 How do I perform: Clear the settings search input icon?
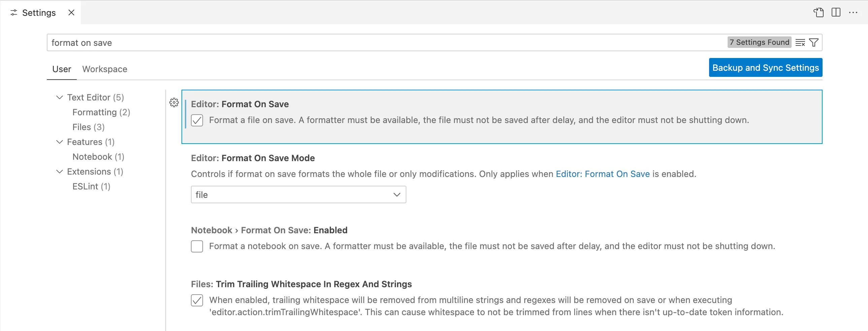click(x=800, y=42)
